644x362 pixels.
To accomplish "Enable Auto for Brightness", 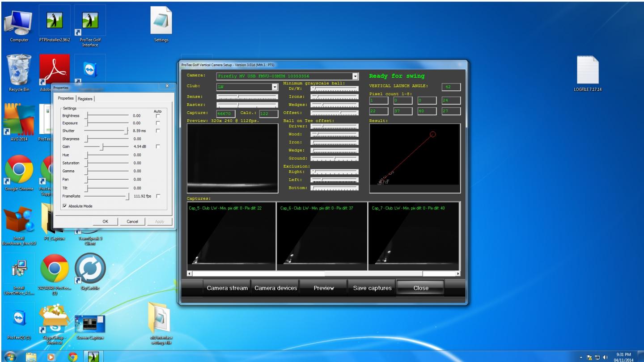I will click(157, 116).
